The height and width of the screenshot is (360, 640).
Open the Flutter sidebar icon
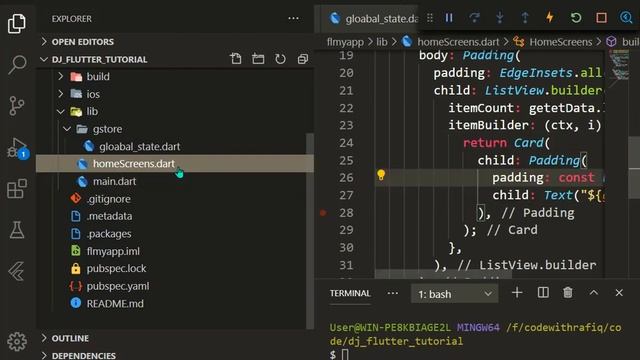click(x=17, y=271)
